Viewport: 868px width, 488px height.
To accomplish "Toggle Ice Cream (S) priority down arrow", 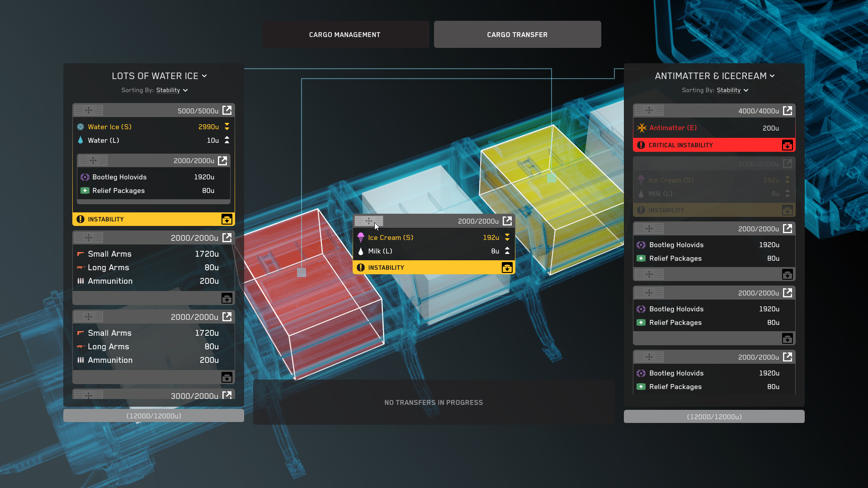I will coord(507,237).
